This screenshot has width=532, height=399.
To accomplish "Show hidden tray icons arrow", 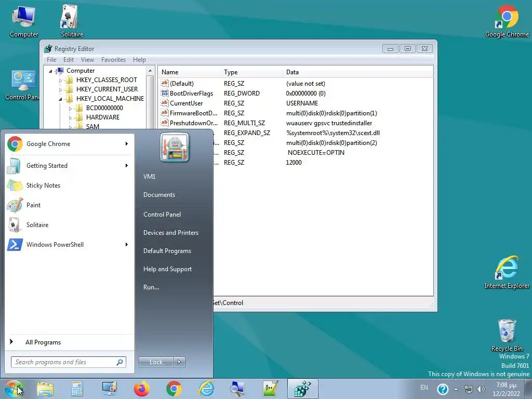I will click(x=456, y=389).
